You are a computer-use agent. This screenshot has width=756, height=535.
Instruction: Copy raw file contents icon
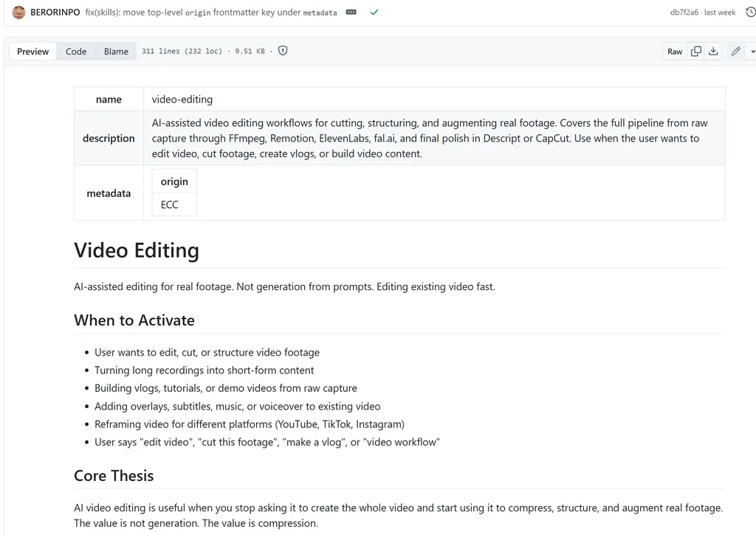pyautogui.click(x=695, y=51)
